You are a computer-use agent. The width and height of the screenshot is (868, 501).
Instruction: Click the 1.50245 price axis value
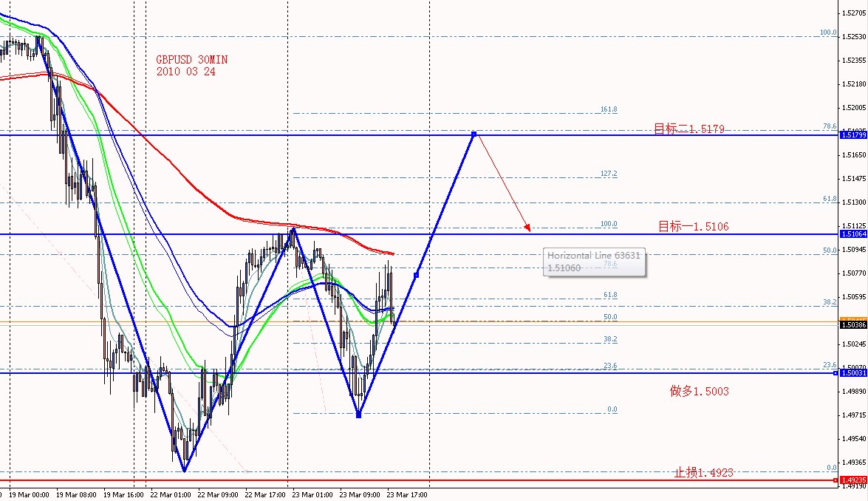[854, 344]
